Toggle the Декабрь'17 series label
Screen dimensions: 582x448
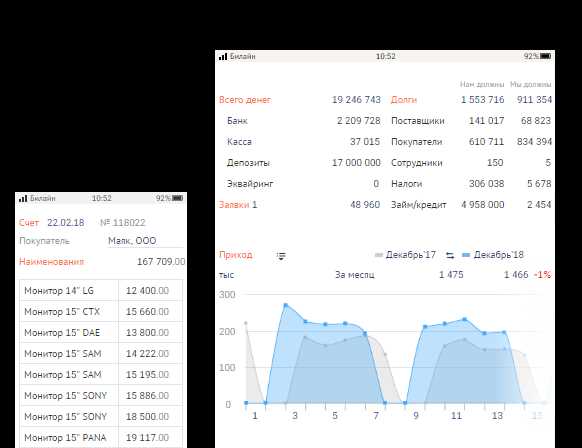tap(411, 255)
